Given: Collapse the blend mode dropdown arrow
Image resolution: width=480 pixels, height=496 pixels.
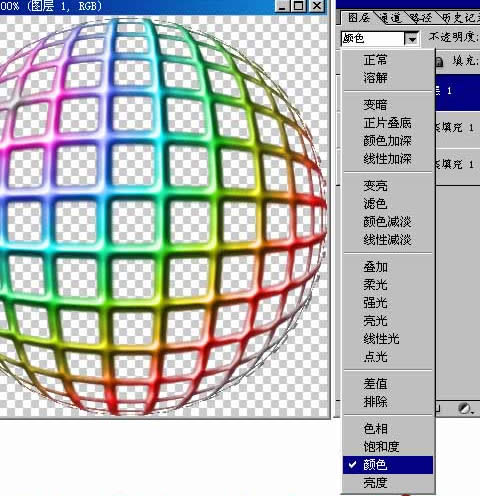Looking at the screenshot, I should 412,39.
